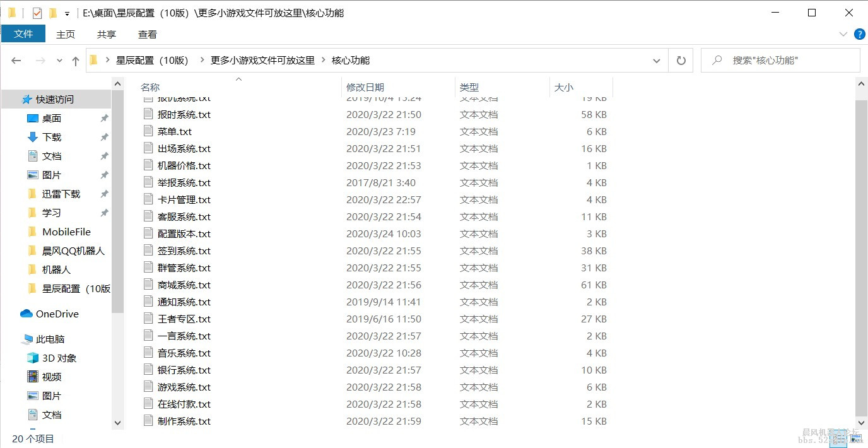Open the address bar history dropdown
The width and height of the screenshot is (868, 448).
[656, 60]
